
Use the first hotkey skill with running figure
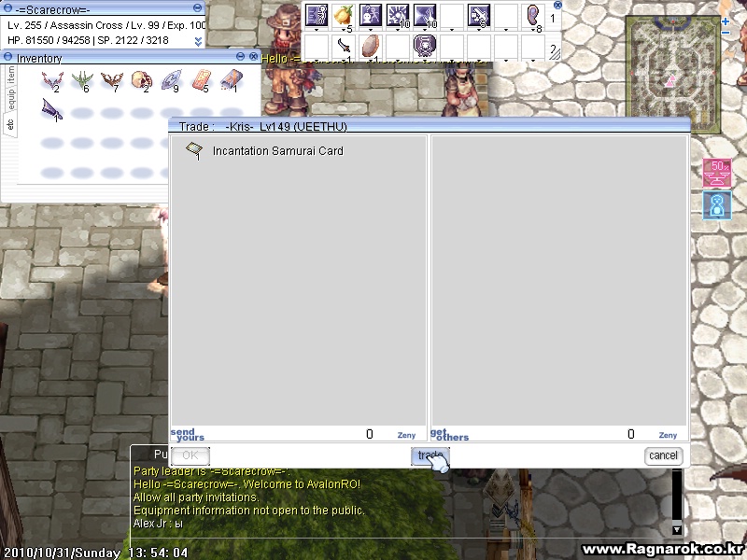[317, 16]
